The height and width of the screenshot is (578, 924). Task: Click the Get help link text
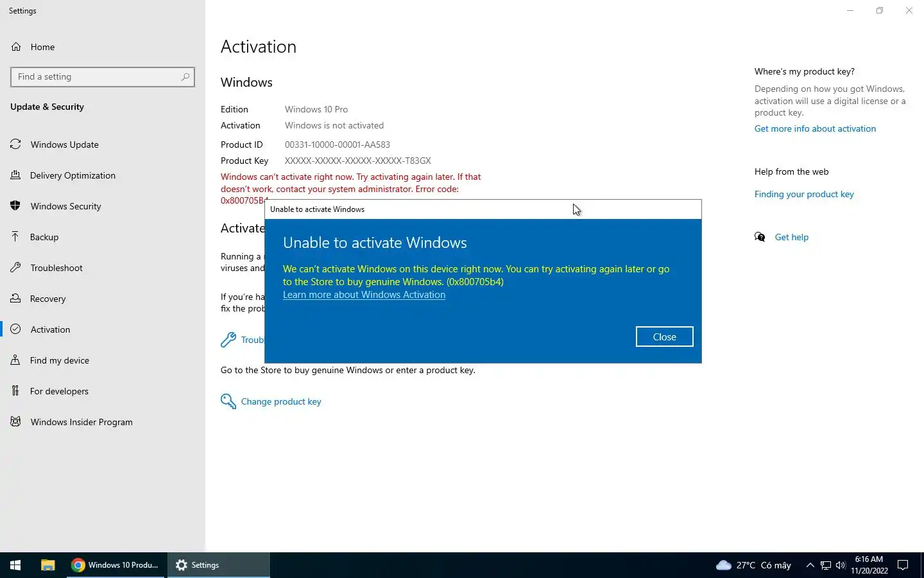pyautogui.click(x=792, y=237)
